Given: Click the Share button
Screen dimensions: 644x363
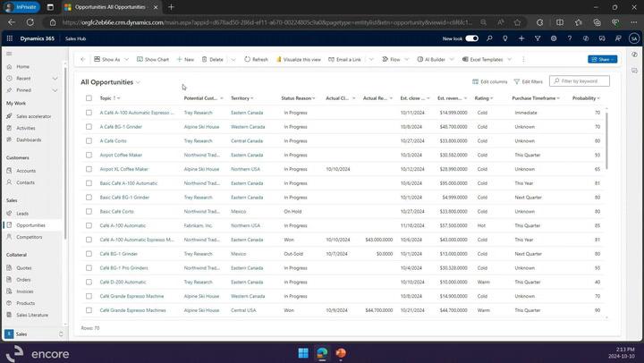Looking at the screenshot, I should (602, 59).
